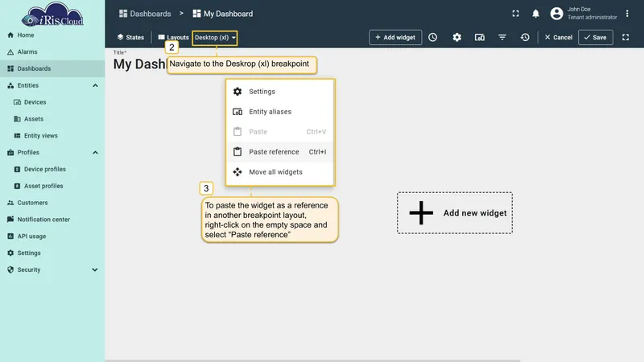Collapse the Profiles section chevron
The image size is (644, 362).
coord(95,152)
